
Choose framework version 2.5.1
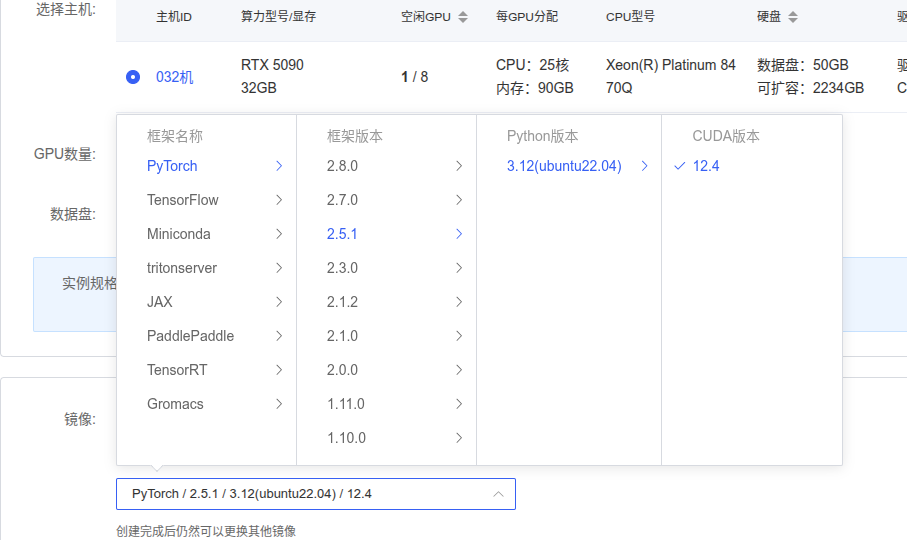pyautogui.click(x=342, y=234)
